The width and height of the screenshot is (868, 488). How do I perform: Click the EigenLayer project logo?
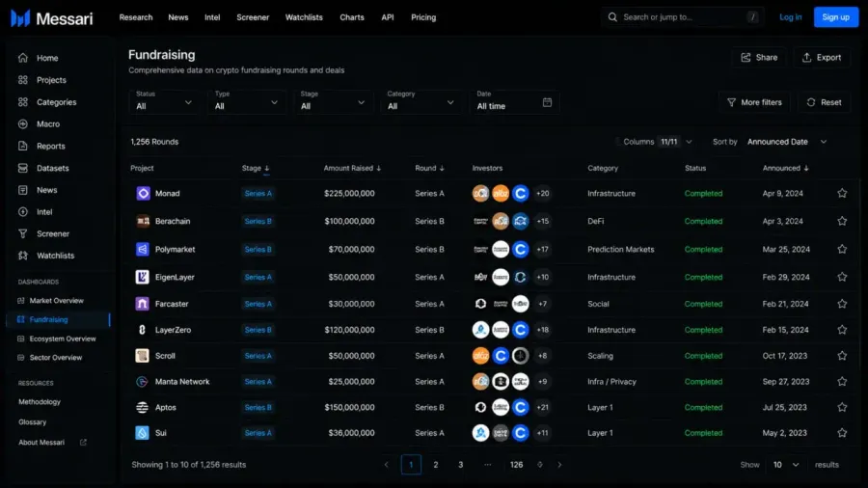(x=143, y=277)
